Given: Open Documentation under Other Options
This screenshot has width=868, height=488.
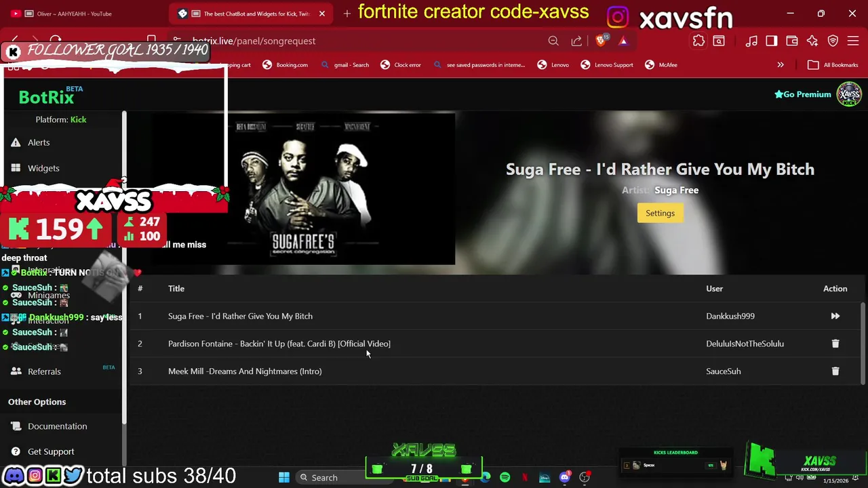Looking at the screenshot, I should [58, 426].
